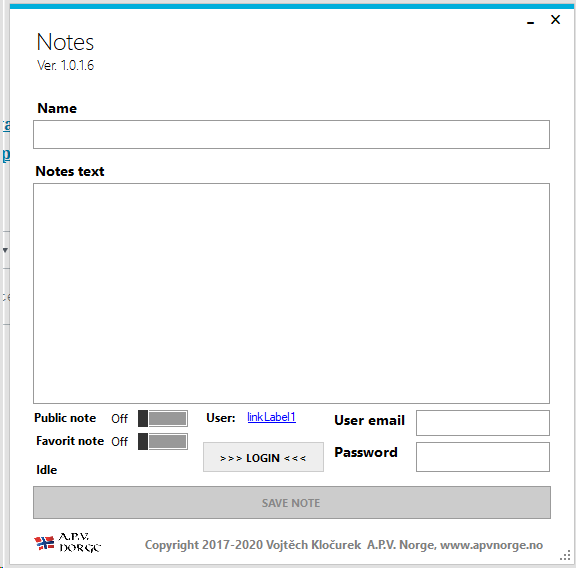Minimize the Notes window
This screenshot has height=568, width=576.
click(x=530, y=21)
